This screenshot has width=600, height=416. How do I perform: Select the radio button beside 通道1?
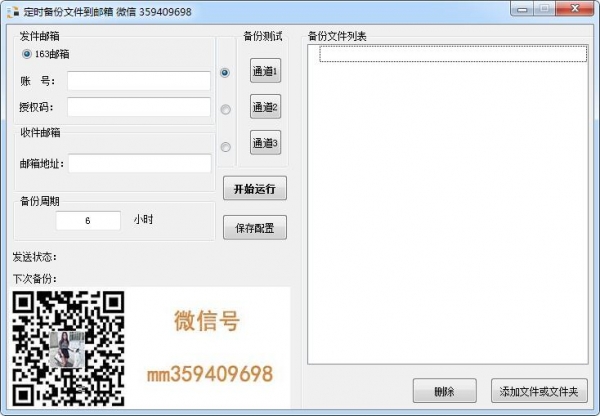[x=225, y=72]
